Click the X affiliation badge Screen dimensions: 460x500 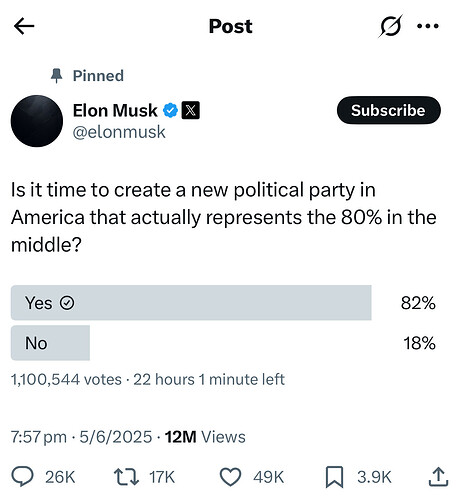(x=190, y=110)
